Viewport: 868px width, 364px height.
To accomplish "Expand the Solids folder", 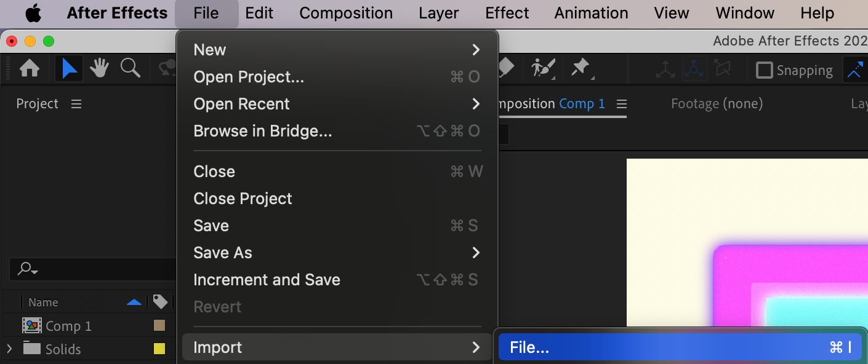I will point(9,349).
